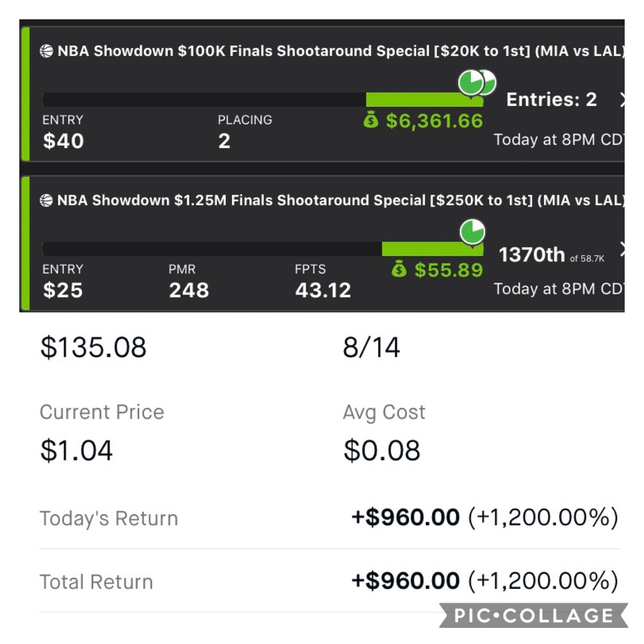The width and height of the screenshot is (644, 644).
Task: Tap the front pie-chart marker on the $100K contest
Action: pyautogui.click(x=471, y=83)
